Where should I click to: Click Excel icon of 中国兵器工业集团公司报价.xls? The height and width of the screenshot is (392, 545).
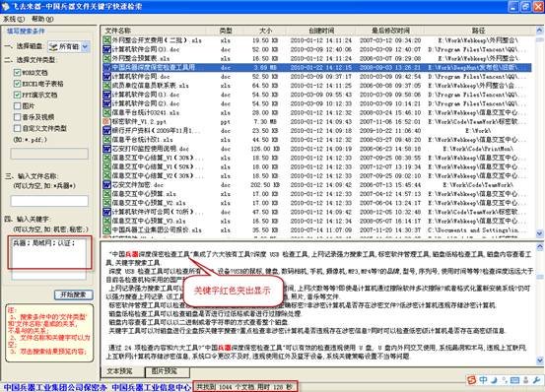click(x=106, y=229)
